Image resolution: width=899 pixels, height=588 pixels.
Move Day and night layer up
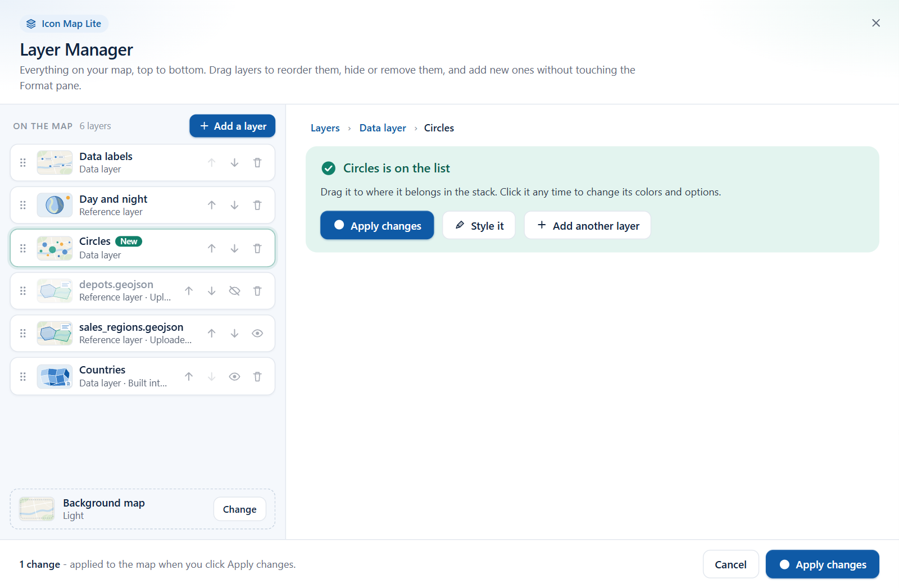pos(212,206)
